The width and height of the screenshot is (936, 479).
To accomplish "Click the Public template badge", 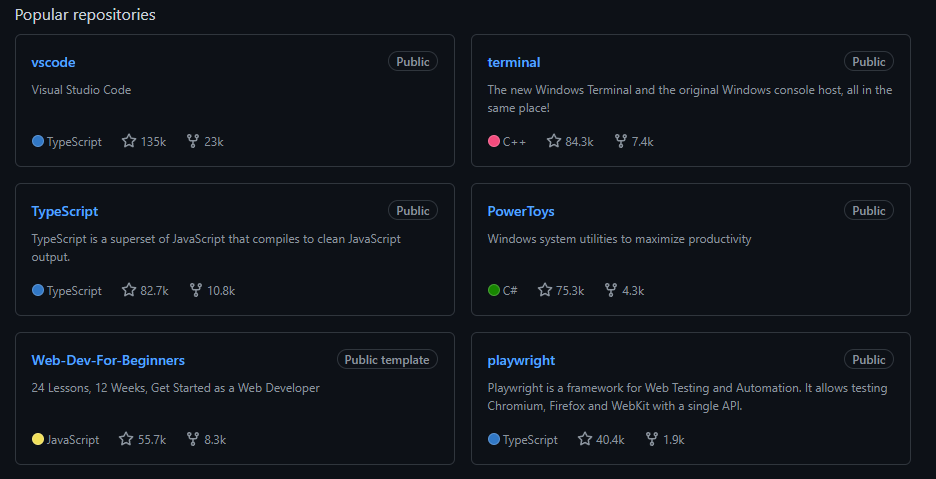I will coord(387,360).
